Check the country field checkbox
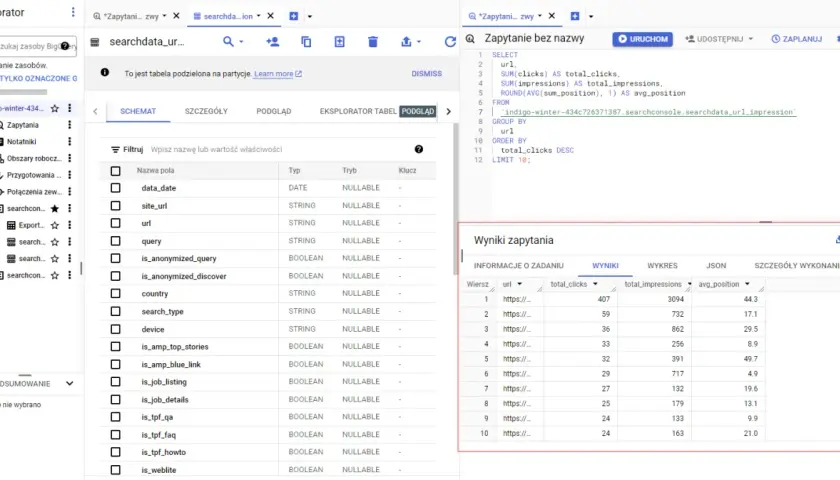Viewport: 840px width, 480px height. point(115,294)
